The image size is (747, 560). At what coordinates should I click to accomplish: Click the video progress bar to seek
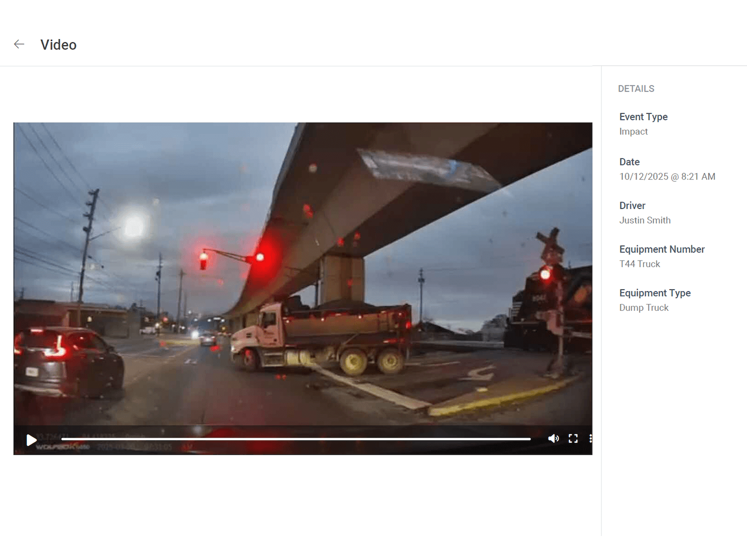click(x=299, y=438)
